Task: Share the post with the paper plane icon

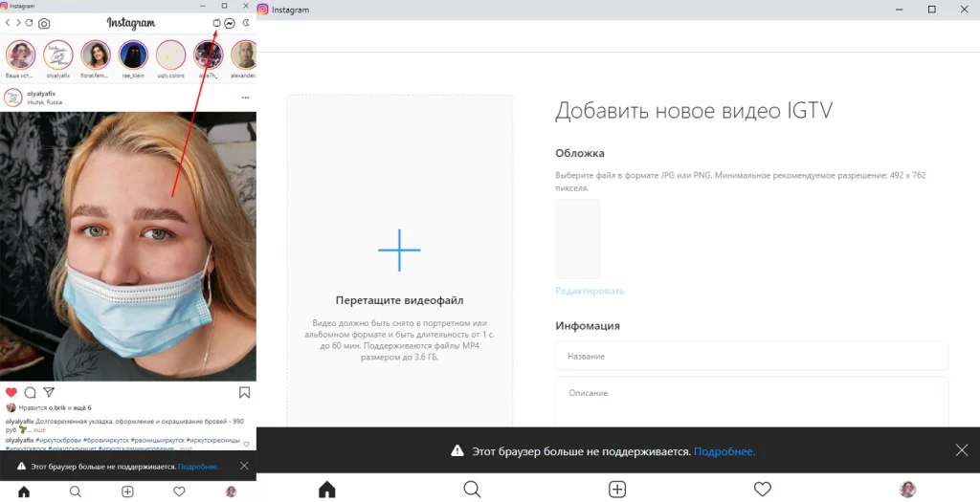Action: (x=49, y=392)
